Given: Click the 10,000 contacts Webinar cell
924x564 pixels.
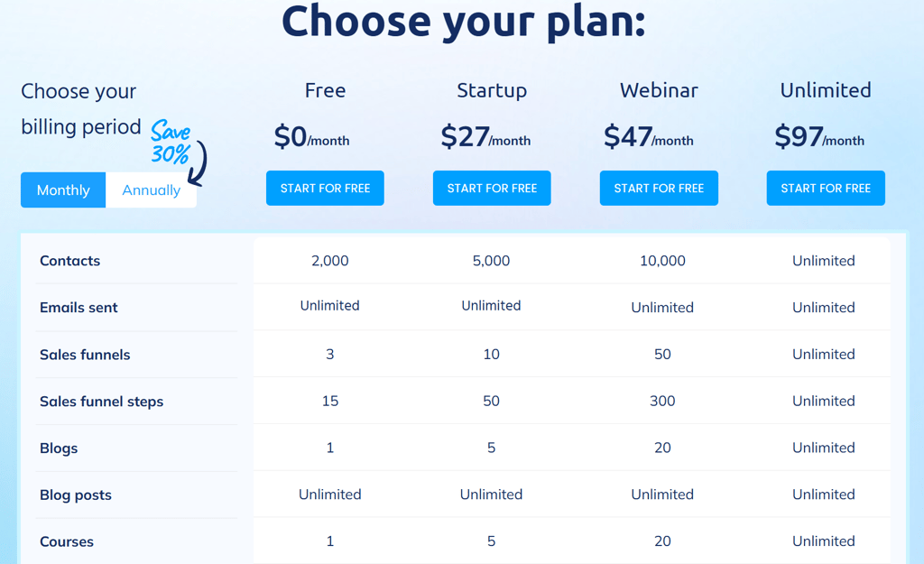Looking at the screenshot, I should (x=662, y=261).
